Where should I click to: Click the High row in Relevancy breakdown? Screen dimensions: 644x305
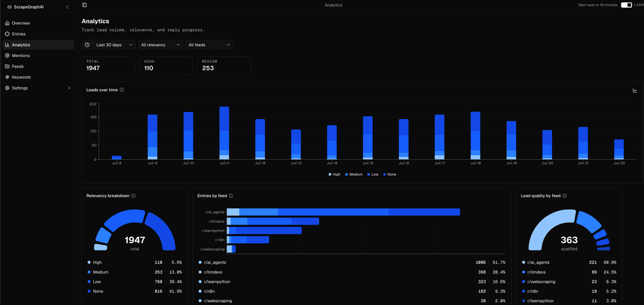(135, 263)
